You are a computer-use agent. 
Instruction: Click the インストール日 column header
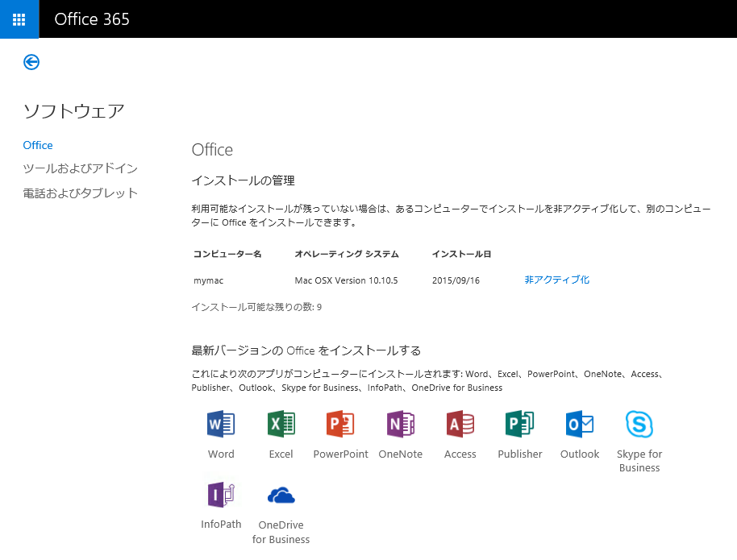pos(461,254)
